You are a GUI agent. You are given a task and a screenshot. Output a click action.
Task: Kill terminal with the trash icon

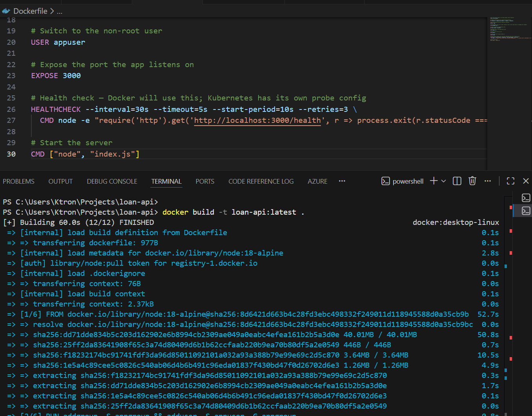tap(472, 181)
